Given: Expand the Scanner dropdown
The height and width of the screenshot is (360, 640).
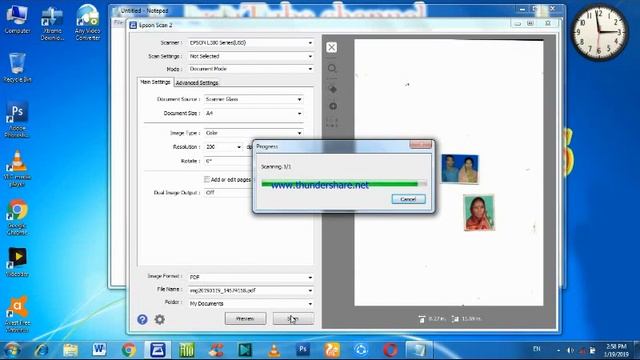Looking at the screenshot, I should [x=251, y=42].
